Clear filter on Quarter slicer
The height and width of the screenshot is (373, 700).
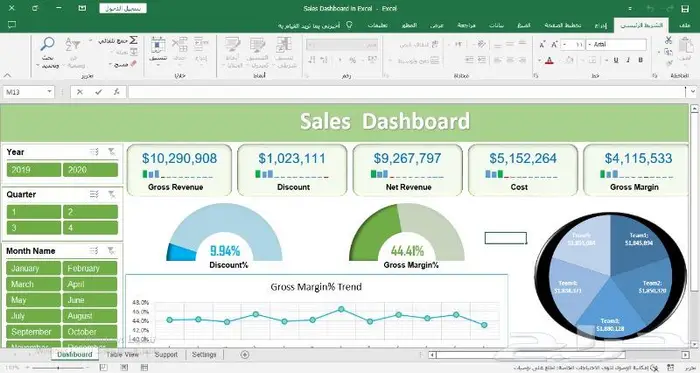coord(112,195)
